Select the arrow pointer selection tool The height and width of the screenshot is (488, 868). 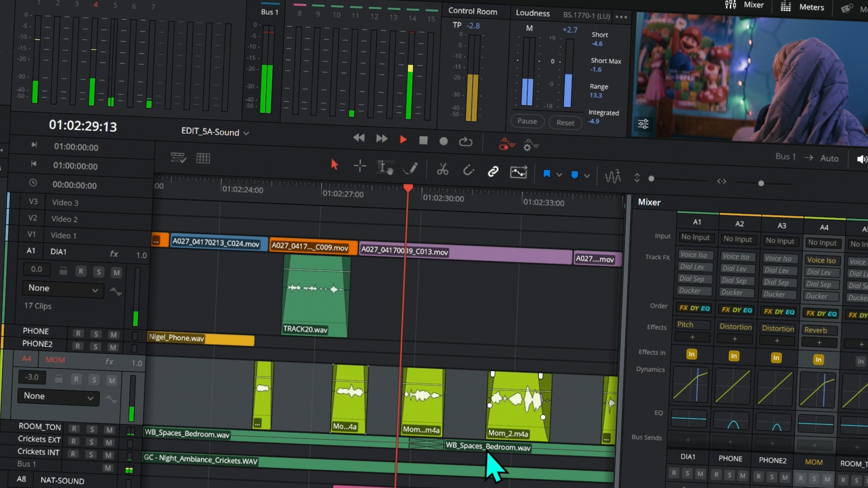tap(334, 164)
